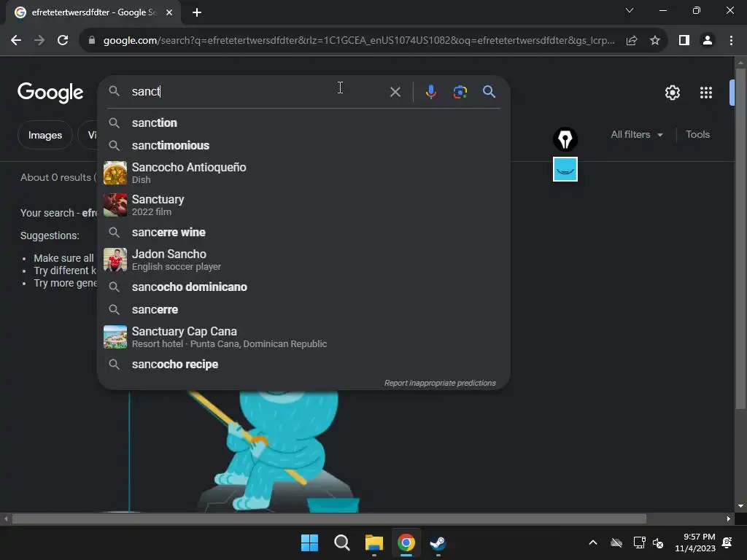Bookmark this tab with the star
This screenshot has width=747, height=560.
click(x=655, y=41)
